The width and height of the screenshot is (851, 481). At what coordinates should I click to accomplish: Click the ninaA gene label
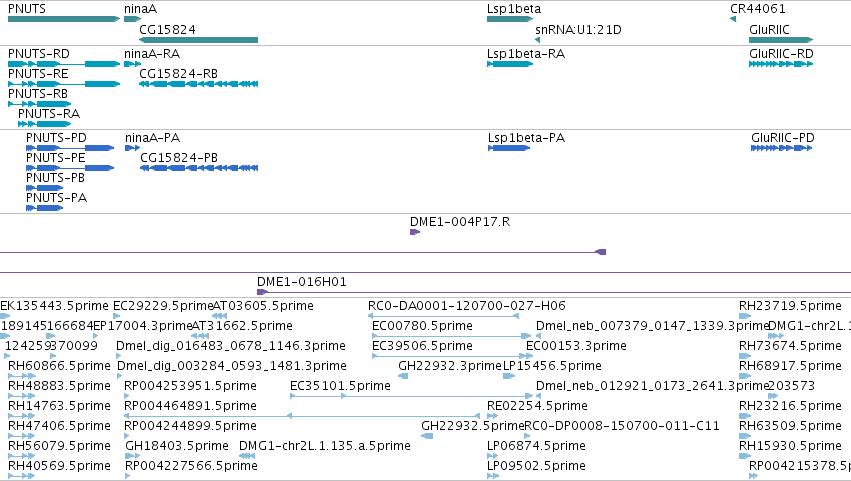click(141, 9)
